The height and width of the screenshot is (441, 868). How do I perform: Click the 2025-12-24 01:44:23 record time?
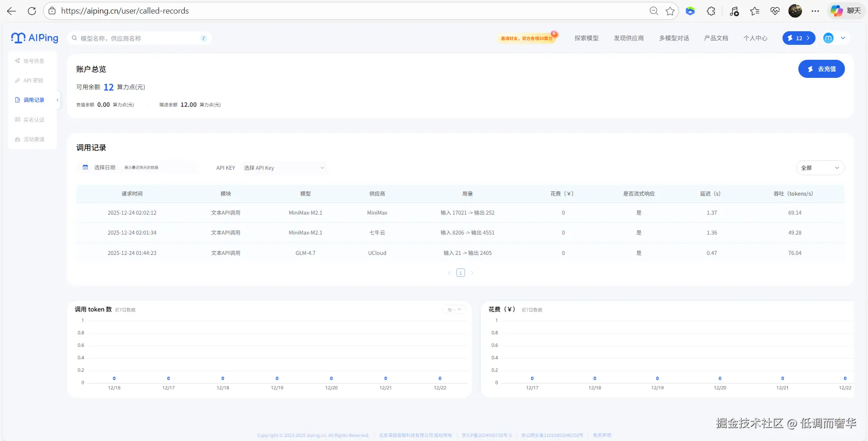pos(132,253)
